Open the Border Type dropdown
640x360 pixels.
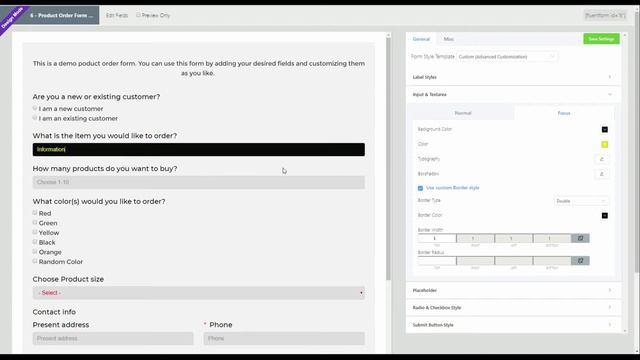pyautogui.click(x=581, y=201)
